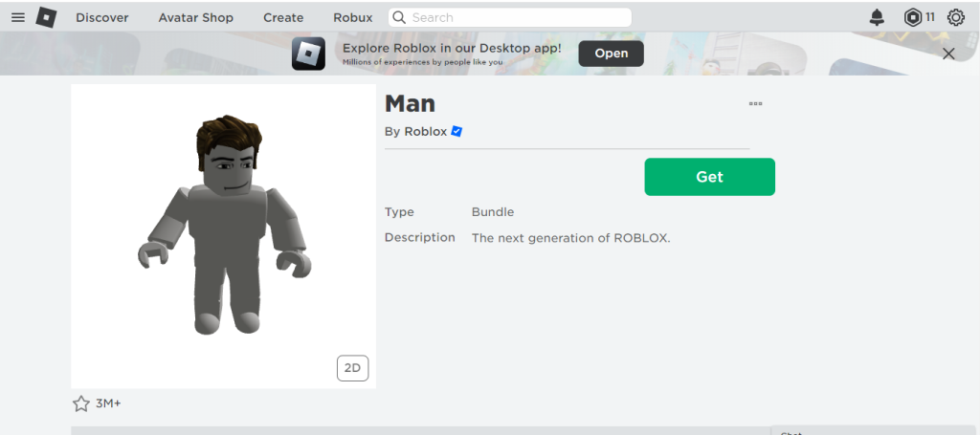Click Open in the desktop app banner

[612, 54]
